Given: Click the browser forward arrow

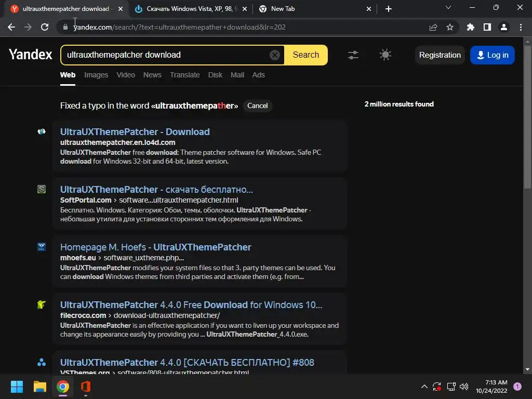Looking at the screenshot, I should click(28, 27).
